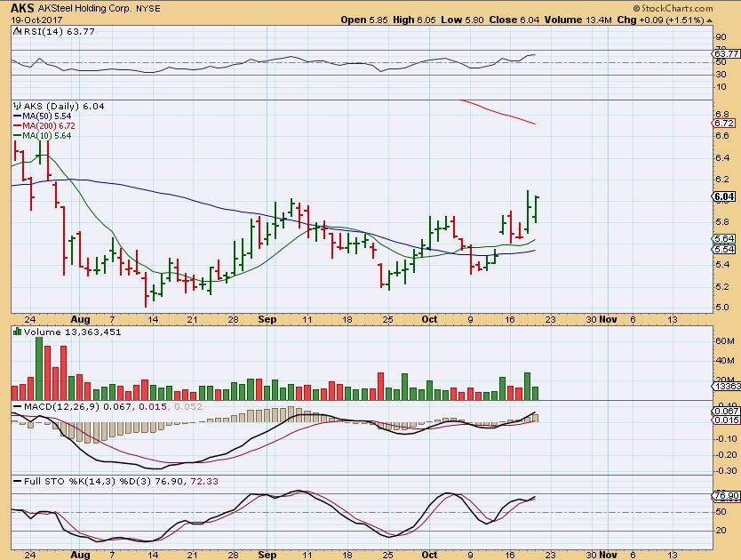The image size is (741, 560).
Task: Click the Open 5.85 value in header
Action: (x=364, y=20)
